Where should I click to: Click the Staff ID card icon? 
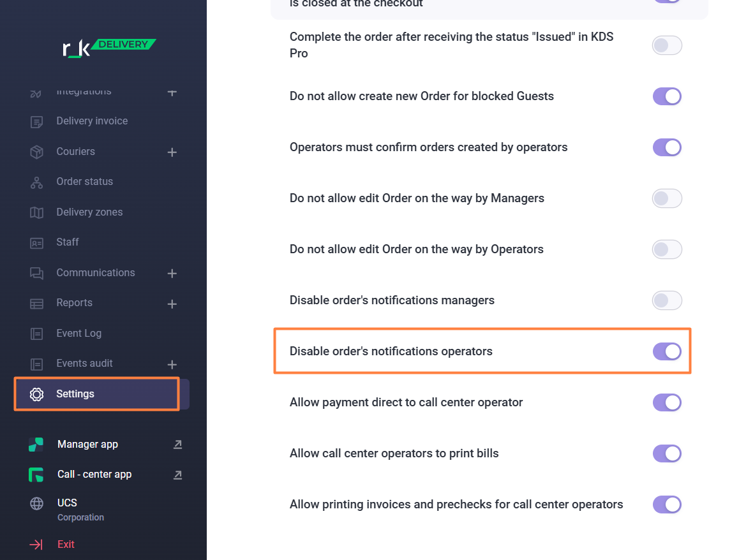(x=36, y=242)
